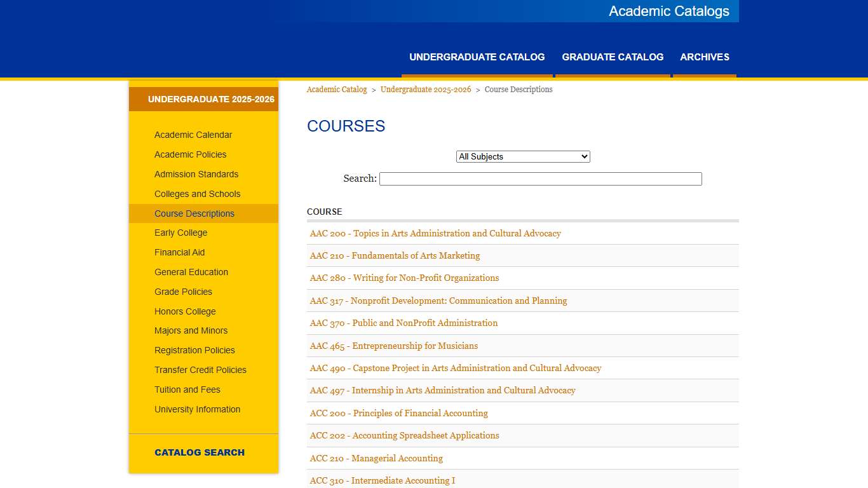Open the Undergraduate Catalog section

tap(477, 57)
